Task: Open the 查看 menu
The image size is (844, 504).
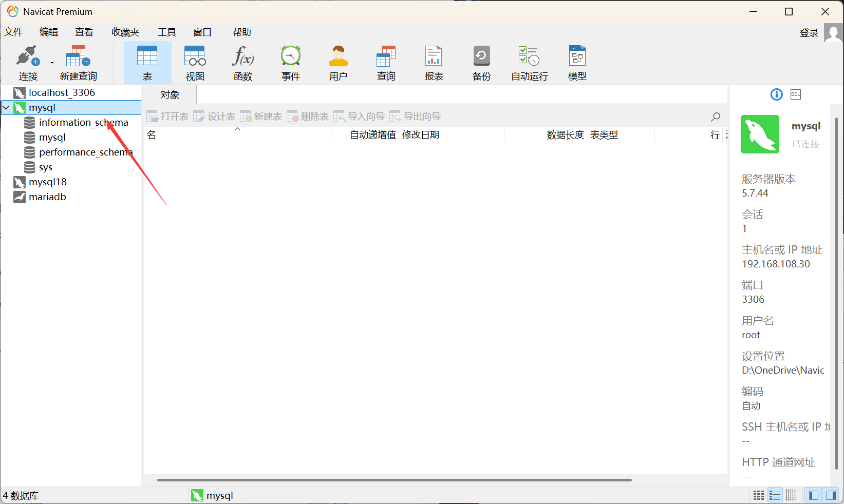Action: point(84,32)
